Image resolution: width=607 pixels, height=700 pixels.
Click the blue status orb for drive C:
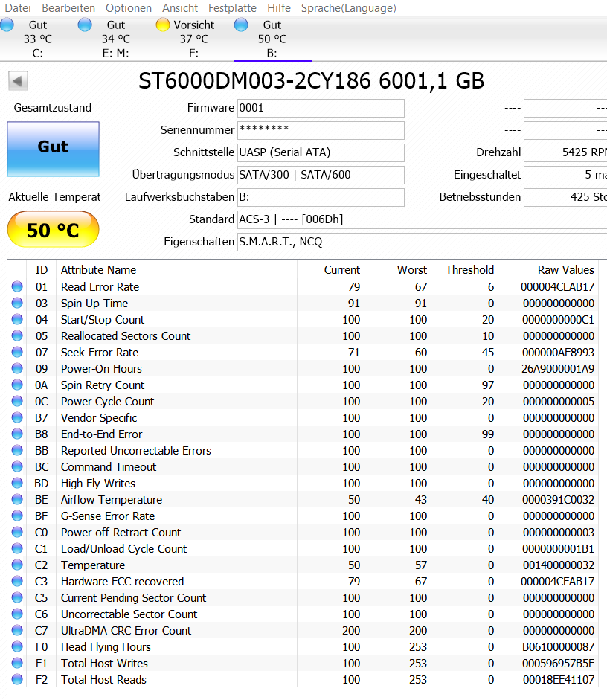7,25
